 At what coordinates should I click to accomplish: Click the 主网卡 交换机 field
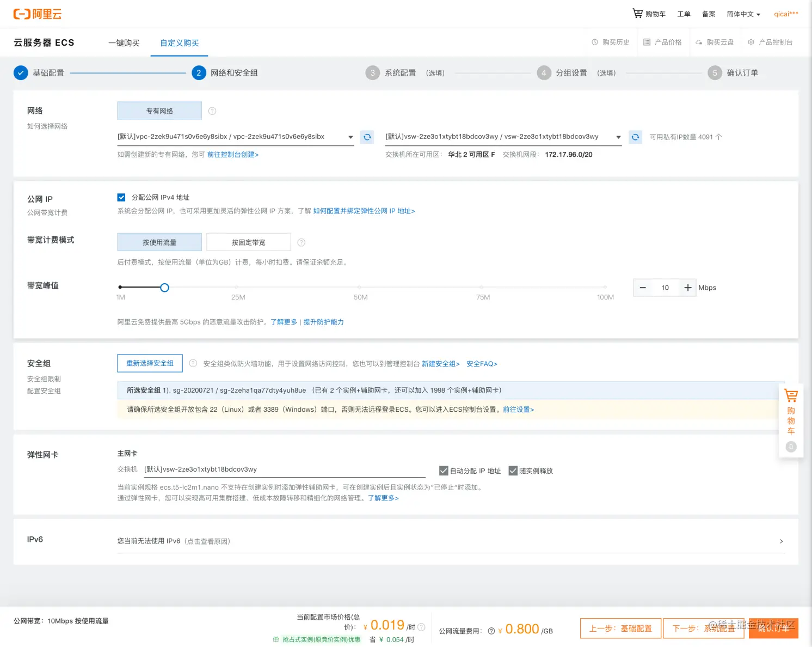click(285, 469)
